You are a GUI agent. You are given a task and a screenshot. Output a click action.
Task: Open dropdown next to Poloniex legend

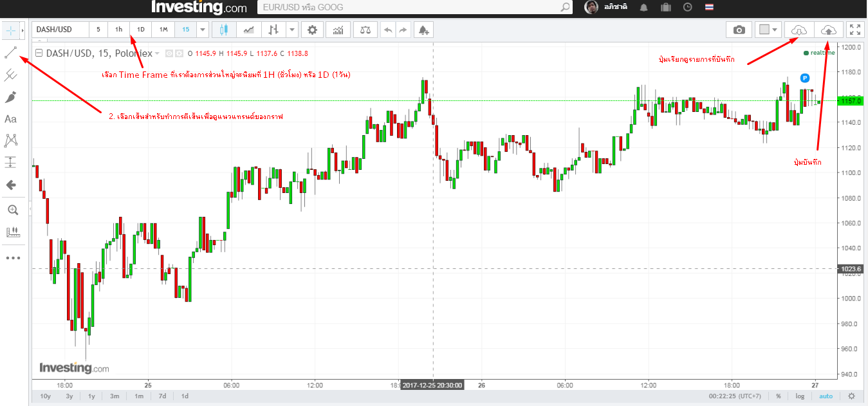(157, 54)
